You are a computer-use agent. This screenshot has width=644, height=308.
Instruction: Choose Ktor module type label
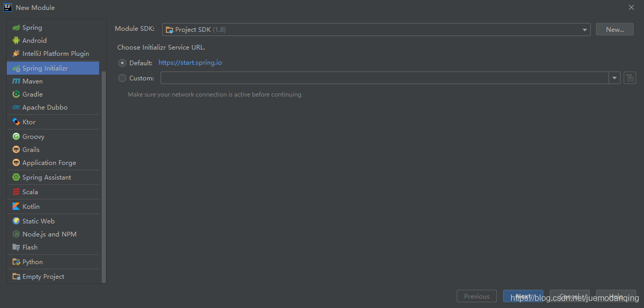coord(29,122)
